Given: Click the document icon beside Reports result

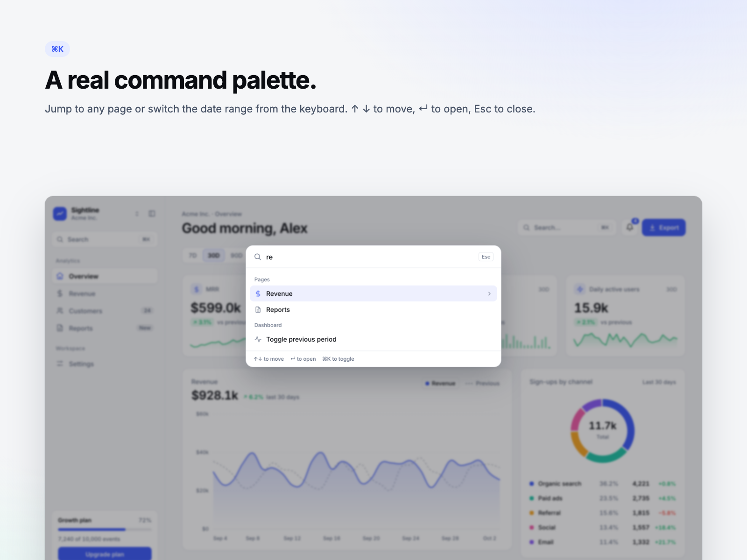Looking at the screenshot, I should (x=258, y=310).
